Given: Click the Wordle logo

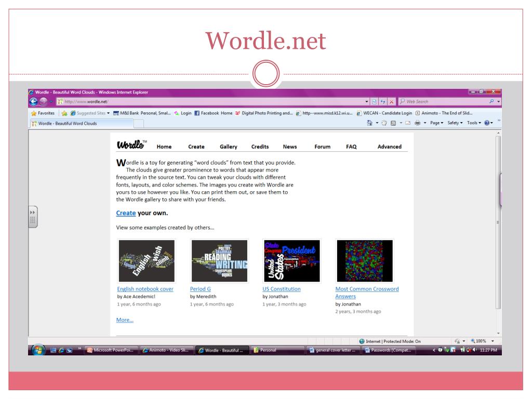Looking at the screenshot, I should [x=131, y=144].
